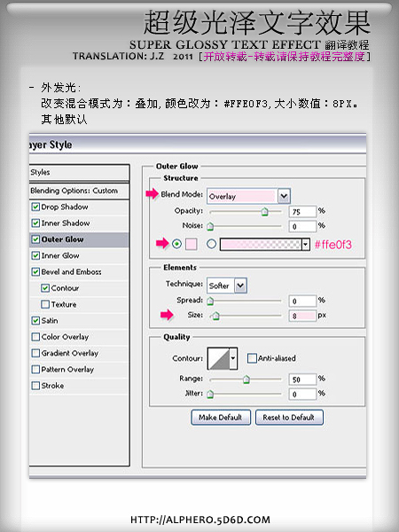Open the Blend Mode dropdown arrow
The image size is (399, 532).
coord(284,196)
